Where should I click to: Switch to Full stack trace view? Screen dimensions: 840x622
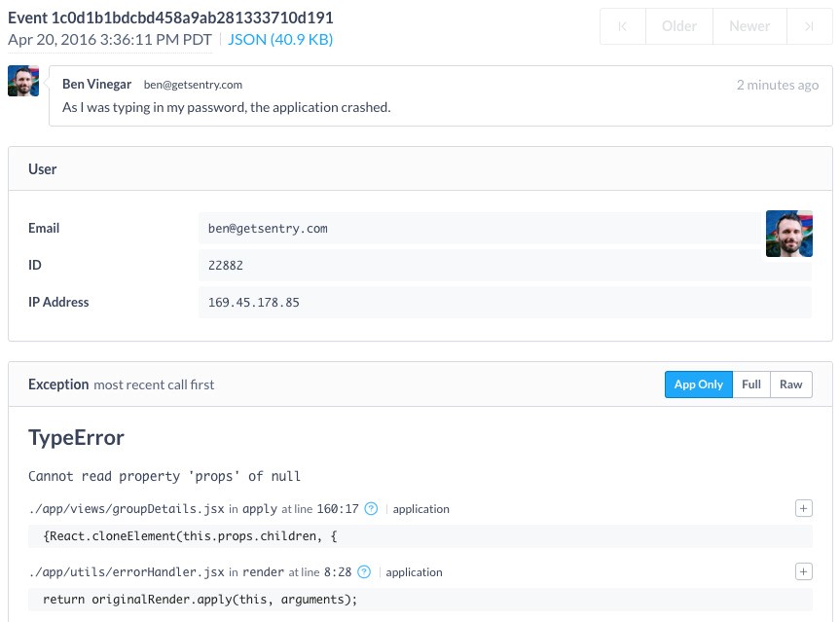tap(750, 384)
